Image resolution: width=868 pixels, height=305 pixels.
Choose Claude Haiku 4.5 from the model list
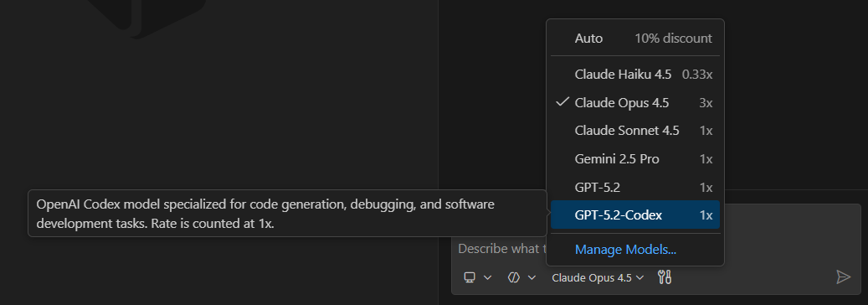tap(635, 75)
